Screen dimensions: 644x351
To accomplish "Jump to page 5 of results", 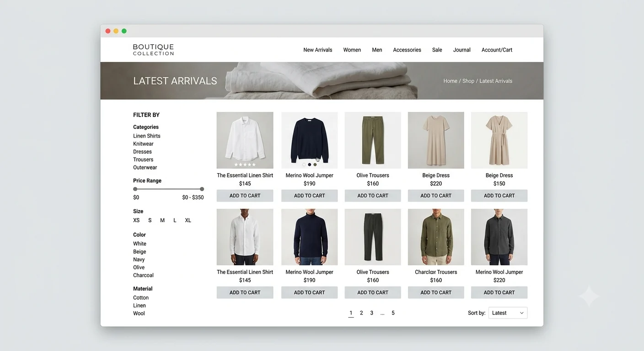I will pos(393,313).
